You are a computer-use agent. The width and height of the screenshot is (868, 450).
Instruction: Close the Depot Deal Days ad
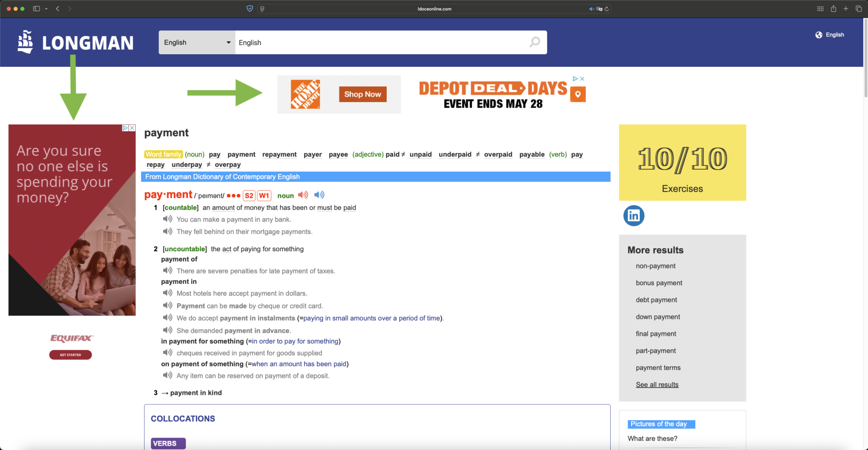click(x=582, y=79)
